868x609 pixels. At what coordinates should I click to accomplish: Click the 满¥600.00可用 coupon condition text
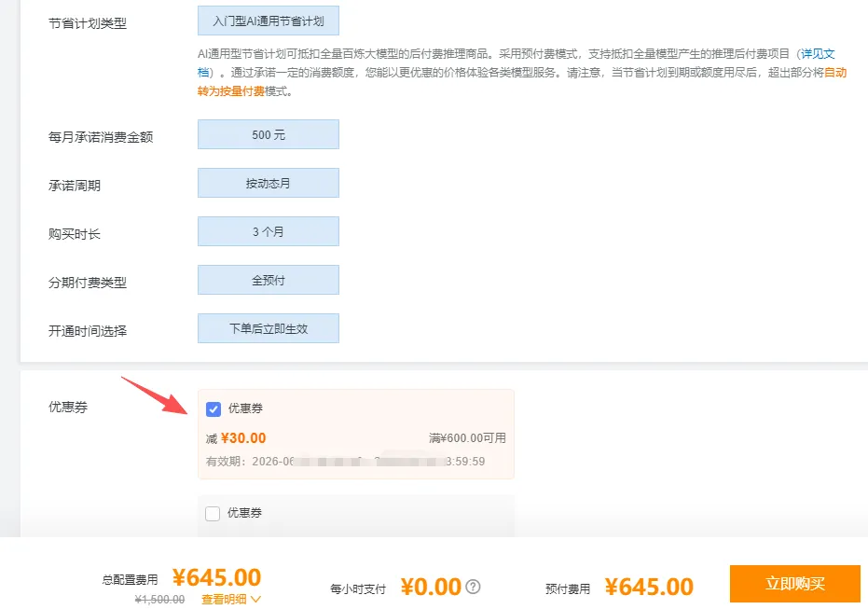(x=467, y=438)
